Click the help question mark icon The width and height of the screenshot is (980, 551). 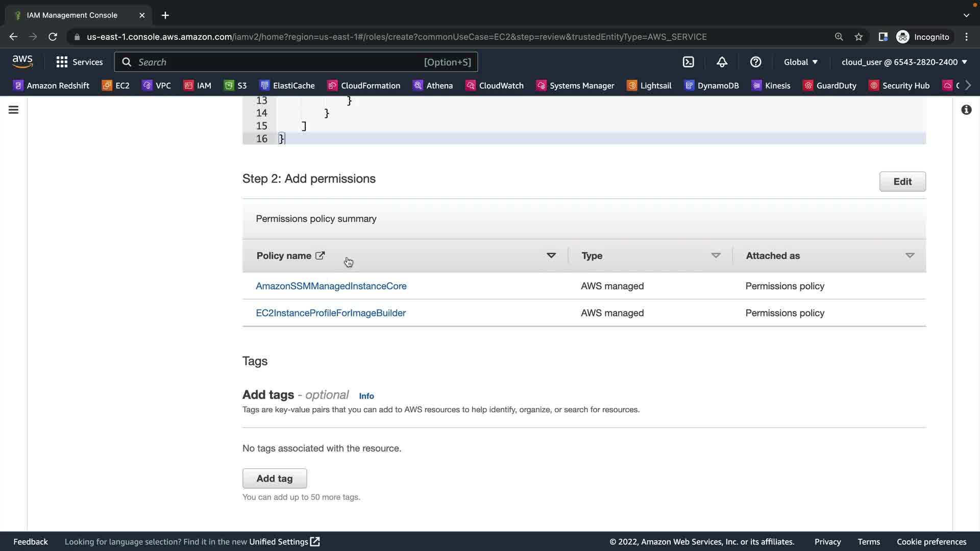(755, 62)
